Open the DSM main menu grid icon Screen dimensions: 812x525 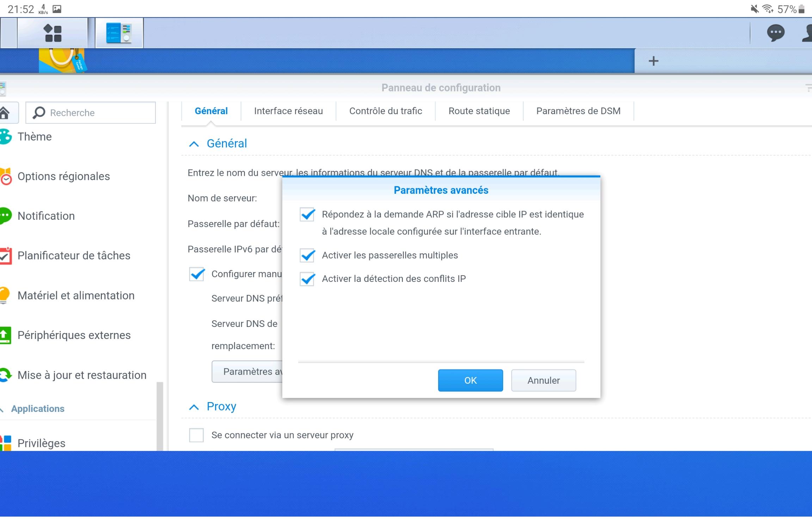point(53,33)
